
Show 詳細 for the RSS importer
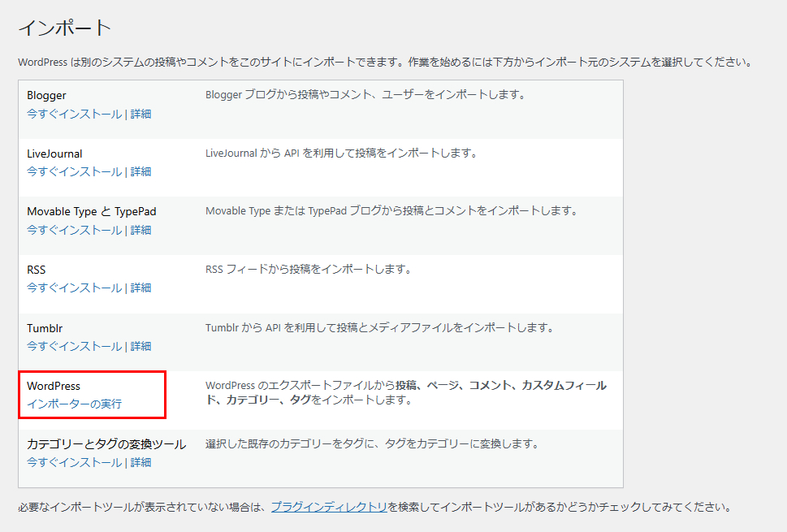pos(141,288)
